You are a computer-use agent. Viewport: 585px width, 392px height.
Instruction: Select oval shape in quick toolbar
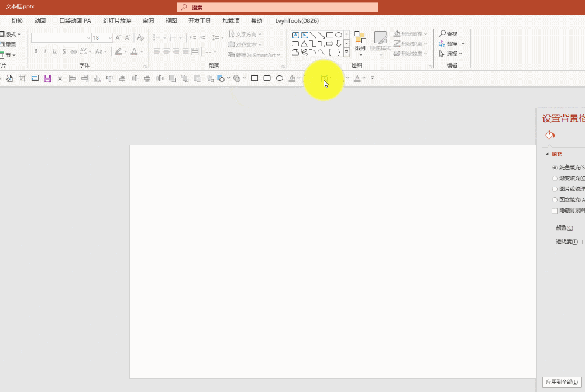click(280, 78)
